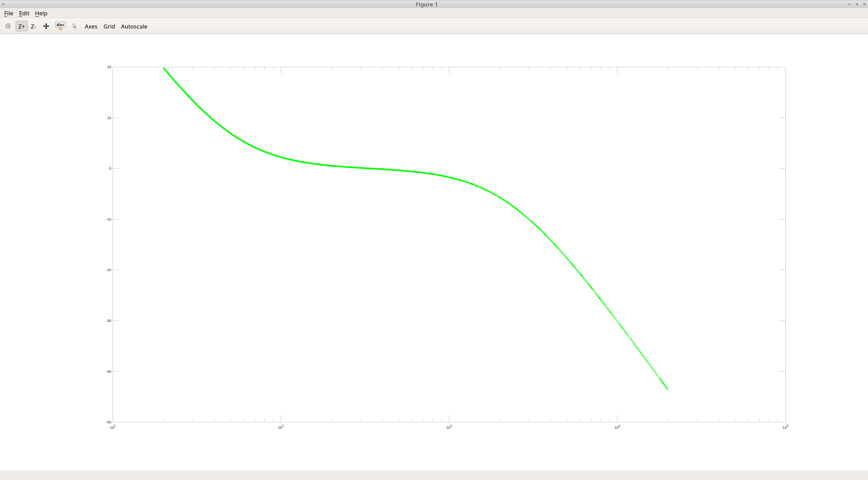Click the lower end of green curve
The image size is (868, 480).
pos(667,388)
